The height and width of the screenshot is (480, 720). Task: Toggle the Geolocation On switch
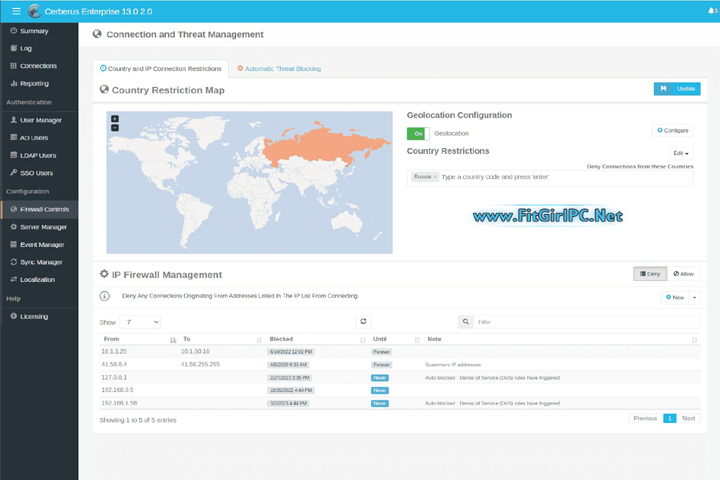(416, 133)
